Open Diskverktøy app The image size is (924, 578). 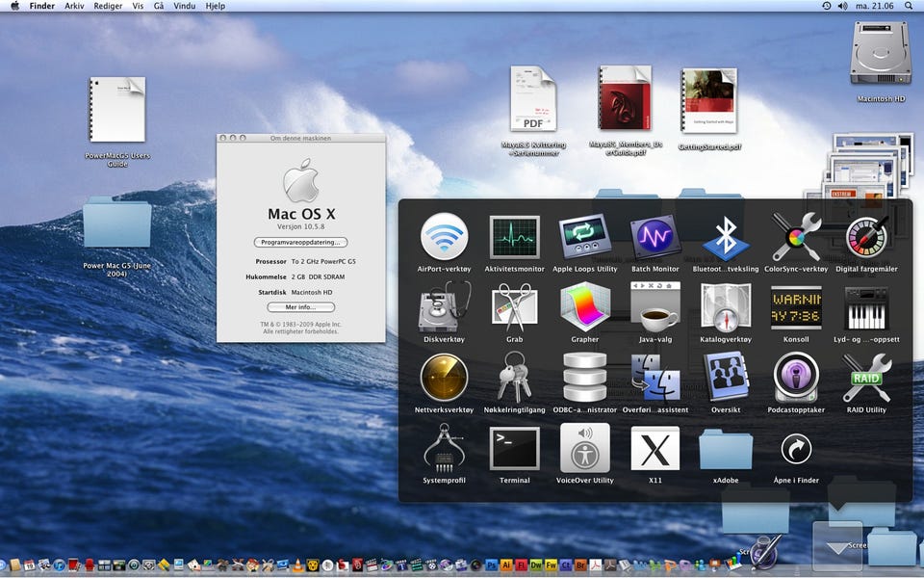[x=444, y=308]
